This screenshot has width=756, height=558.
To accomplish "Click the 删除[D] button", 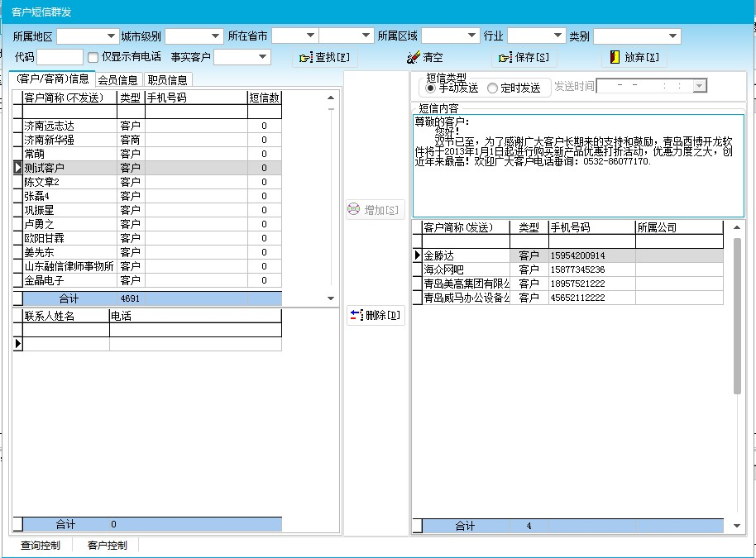I will click(376, 315).
